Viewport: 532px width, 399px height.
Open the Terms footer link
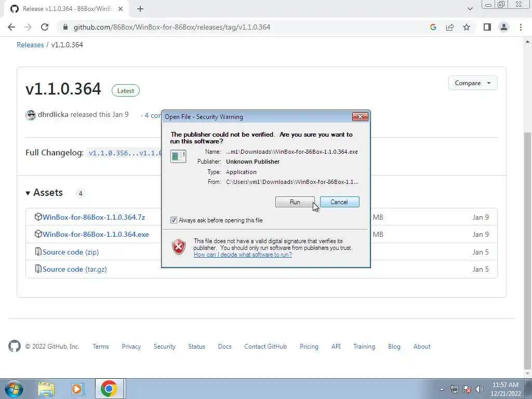tap(101, 347)
